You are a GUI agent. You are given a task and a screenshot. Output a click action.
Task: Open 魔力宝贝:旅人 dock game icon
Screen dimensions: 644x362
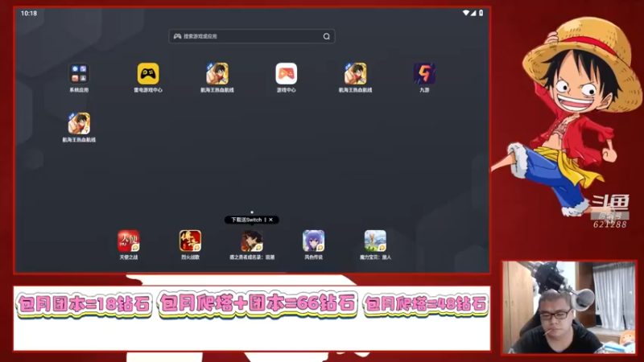[x=375, y=241]
